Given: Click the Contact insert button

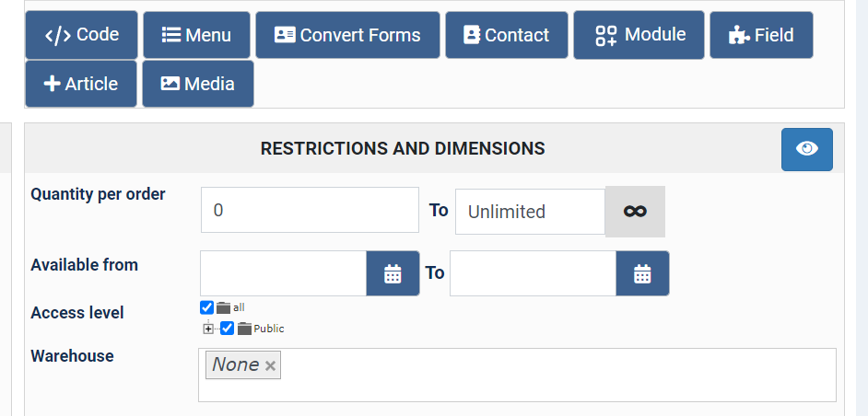Looking at the screenshot, I should tap(506, 36).
